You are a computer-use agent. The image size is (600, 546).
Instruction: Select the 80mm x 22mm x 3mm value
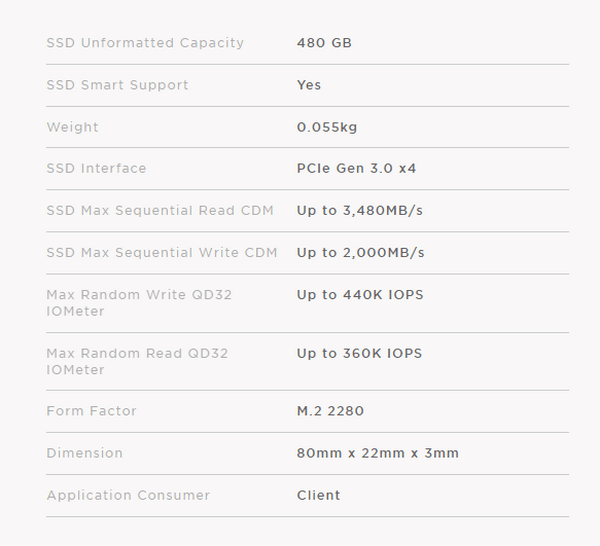377,453
